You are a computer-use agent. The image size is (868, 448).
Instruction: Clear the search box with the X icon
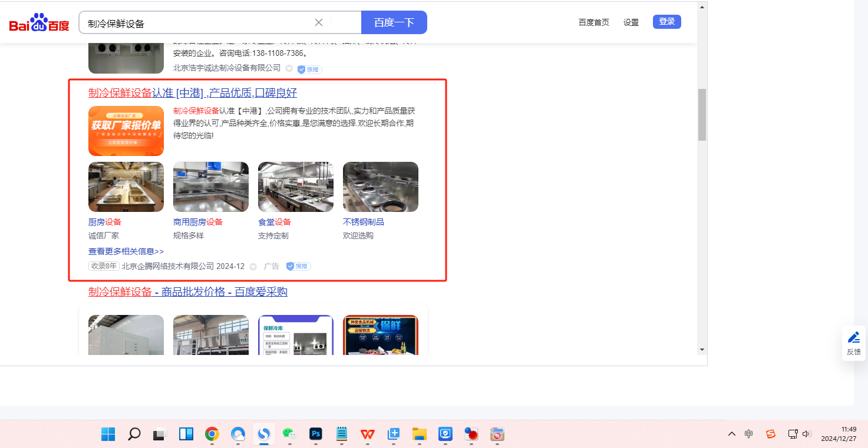(319, 22)
